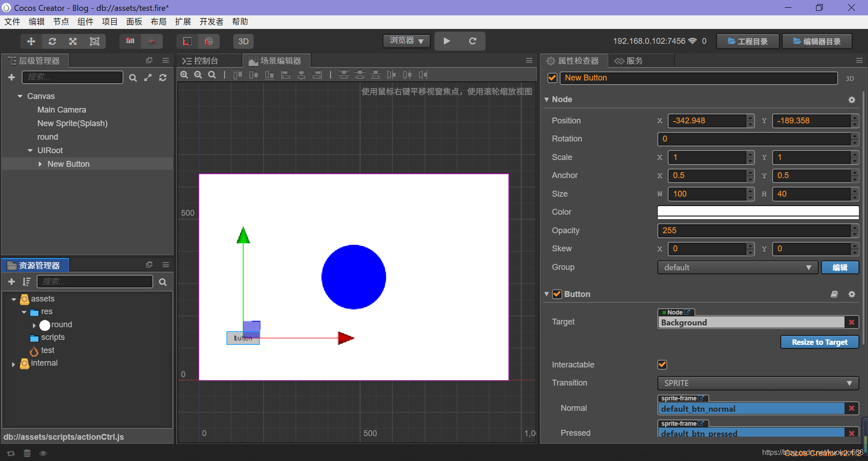Open the 组件 menu
The image size is (868, 461).
(x=85, y=22)
